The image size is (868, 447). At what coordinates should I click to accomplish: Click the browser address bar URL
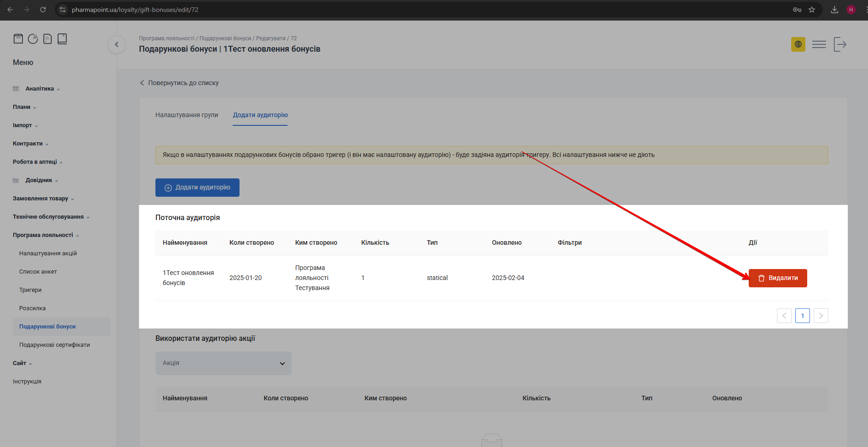tap(135, 10)
